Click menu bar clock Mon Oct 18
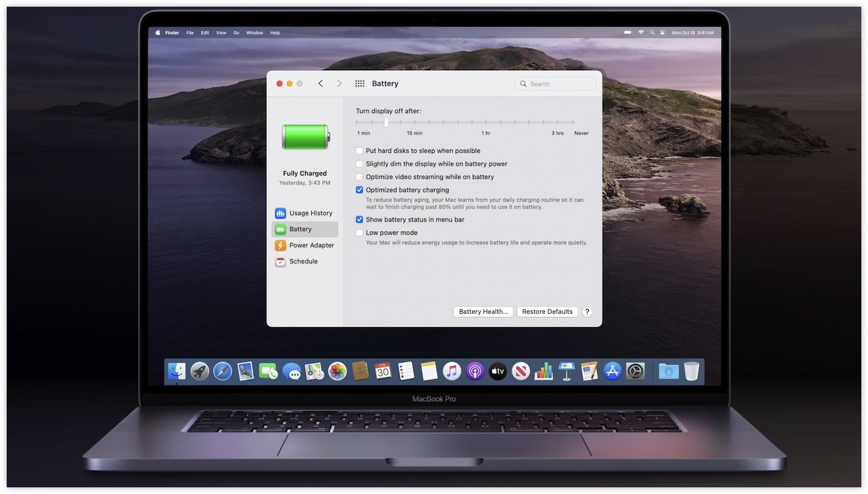The height and width of the screenshot is (494, 868). pyautogui.click(x=692, y=33)
